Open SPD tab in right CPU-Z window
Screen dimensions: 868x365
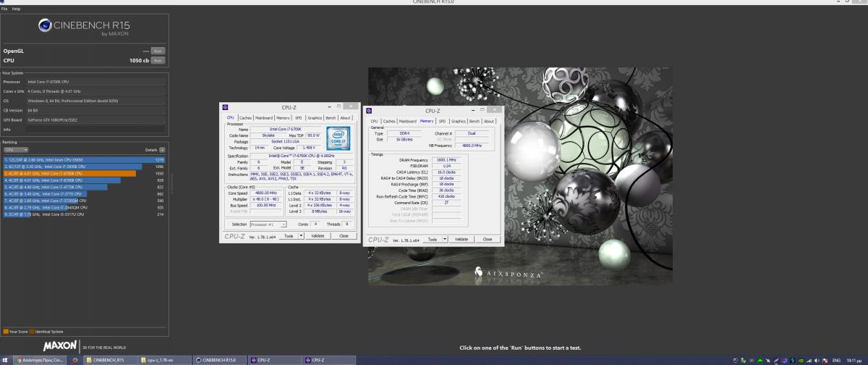442,121
